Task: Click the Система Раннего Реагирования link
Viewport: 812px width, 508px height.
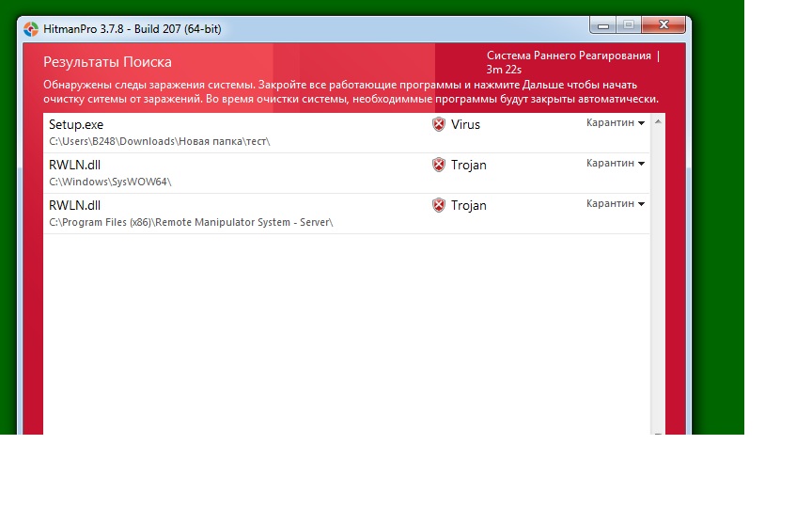Action: click(570, 56)
